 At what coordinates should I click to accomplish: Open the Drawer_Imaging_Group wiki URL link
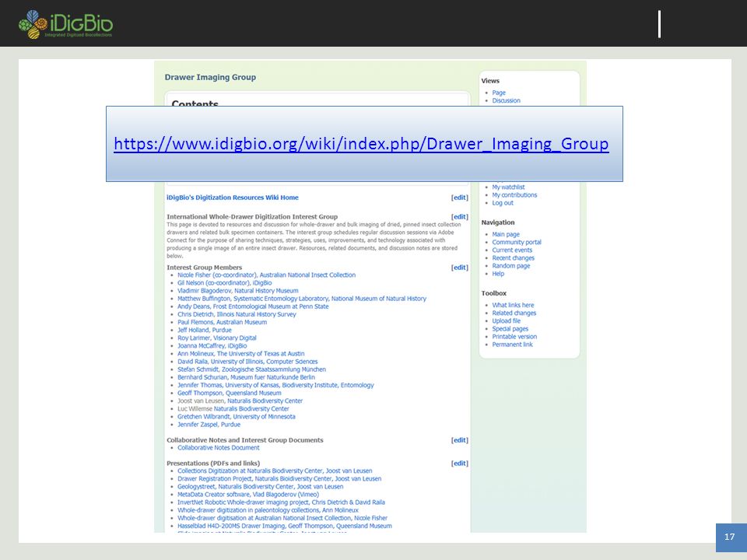click(361, 143)
